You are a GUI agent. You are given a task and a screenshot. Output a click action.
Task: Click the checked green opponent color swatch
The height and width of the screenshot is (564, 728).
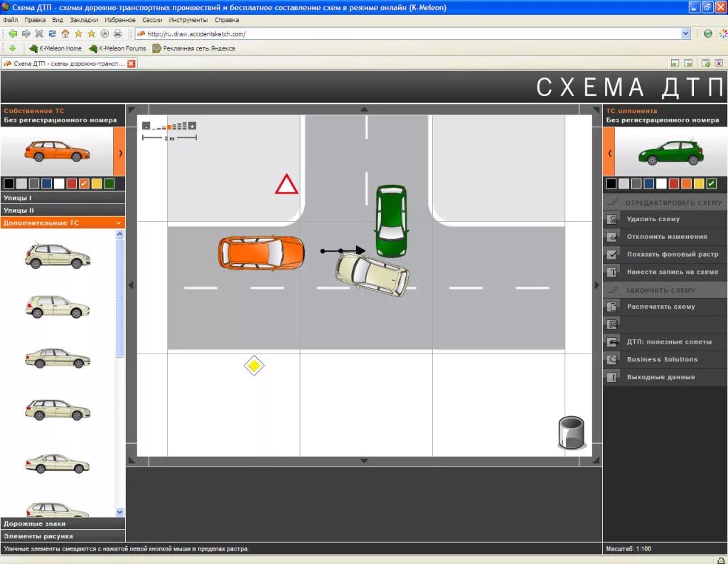[711, 183]
